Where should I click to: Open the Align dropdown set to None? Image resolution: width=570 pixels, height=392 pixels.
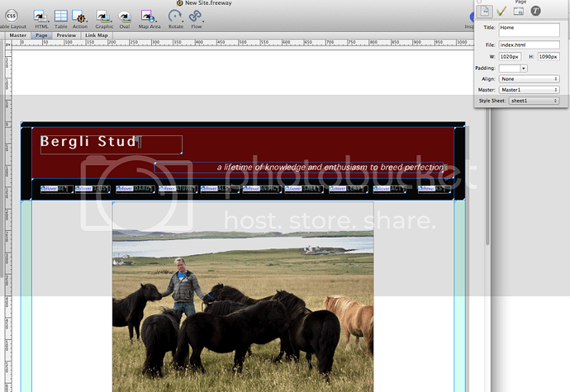coord(529,79)
